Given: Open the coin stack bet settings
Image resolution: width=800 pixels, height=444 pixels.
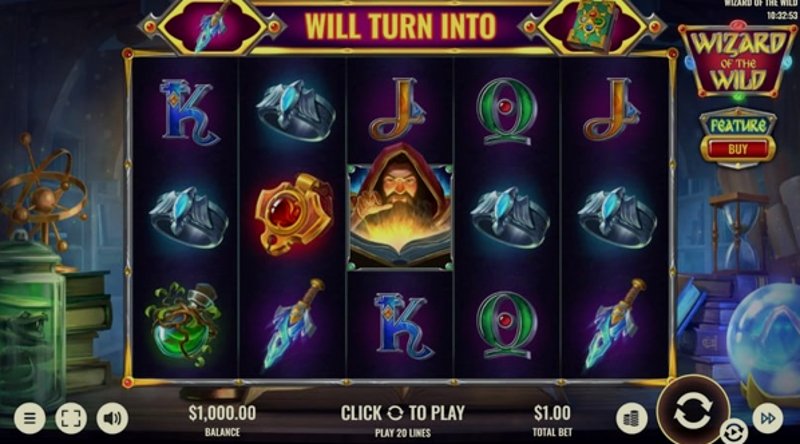Looking at the screenshot, I should click(632, 419).
